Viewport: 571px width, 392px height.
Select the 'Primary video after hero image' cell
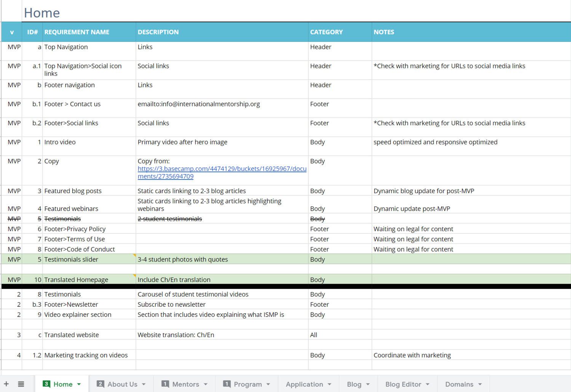pos(222,146)
